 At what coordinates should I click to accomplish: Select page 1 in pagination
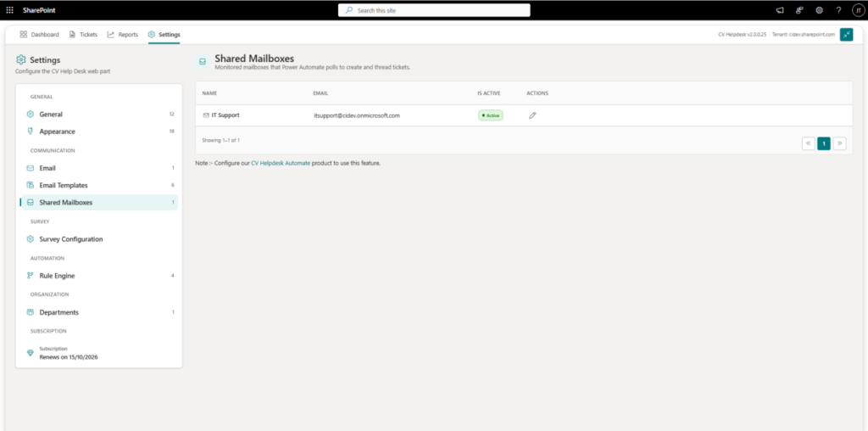(824, 143)
